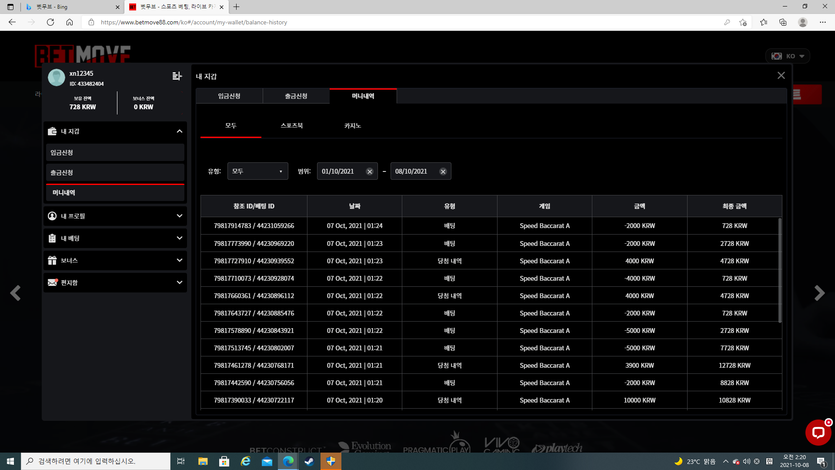Image resolution: width=835 pixels, height=470 pixels.
Task: Select the All sub-tab
Action: 231,126
